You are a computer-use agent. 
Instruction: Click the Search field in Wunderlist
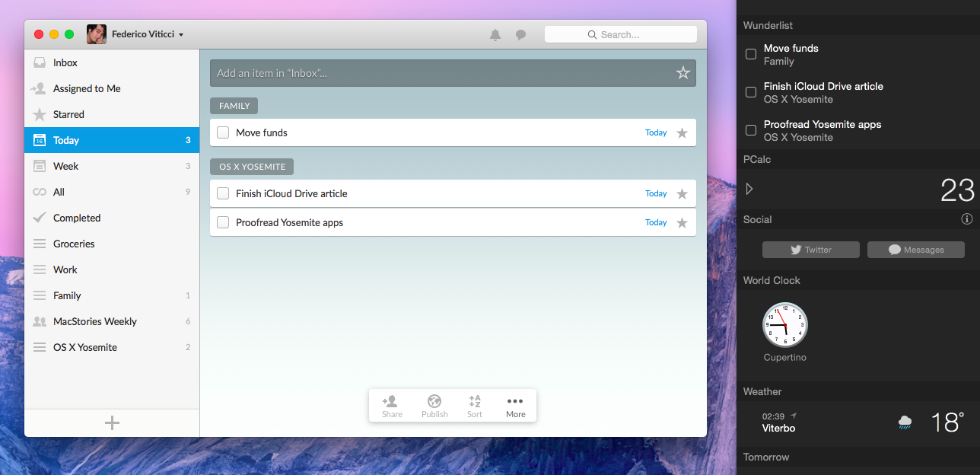[621, 34]
